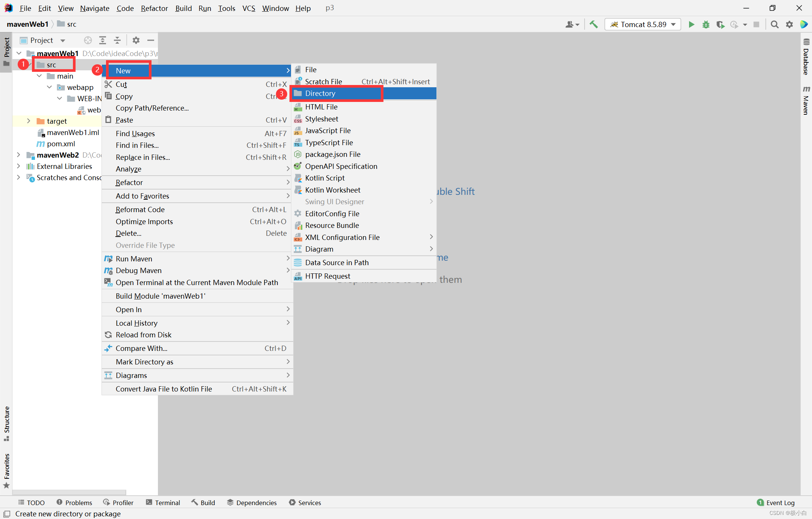812x519 pixels.
Task: Click the Build Project hammer icon
Action: pyautogui.click(x=594, y=24)
